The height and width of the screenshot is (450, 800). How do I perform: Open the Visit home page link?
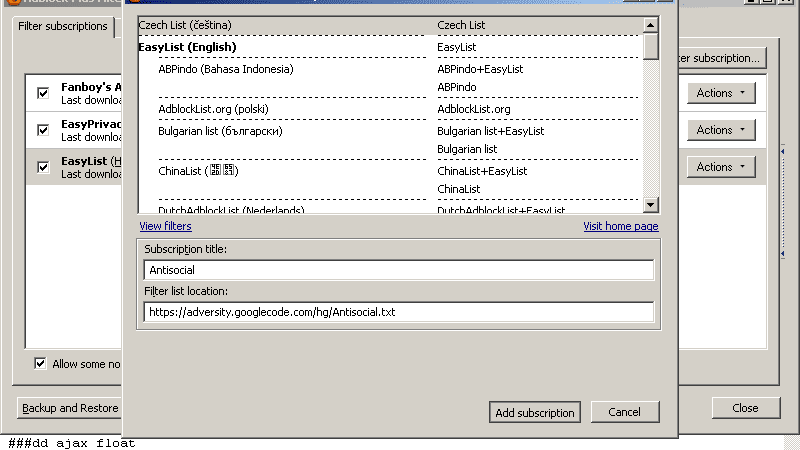(620, 226)
